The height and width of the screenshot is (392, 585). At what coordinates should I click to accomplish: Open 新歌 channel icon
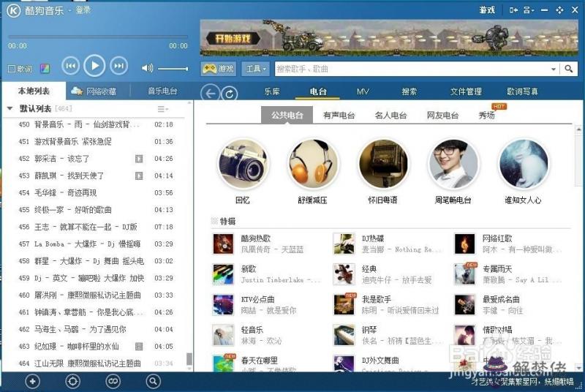[x=223, y=274]
